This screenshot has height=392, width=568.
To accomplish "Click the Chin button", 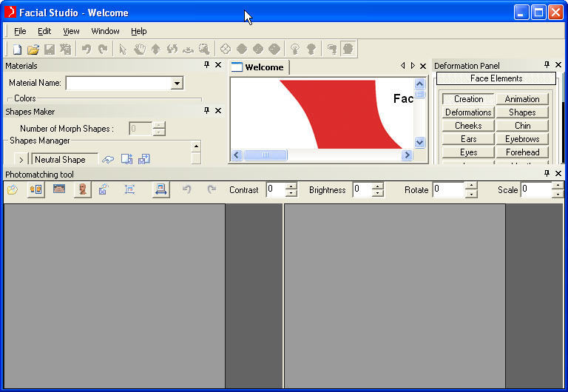I will 522,126.
